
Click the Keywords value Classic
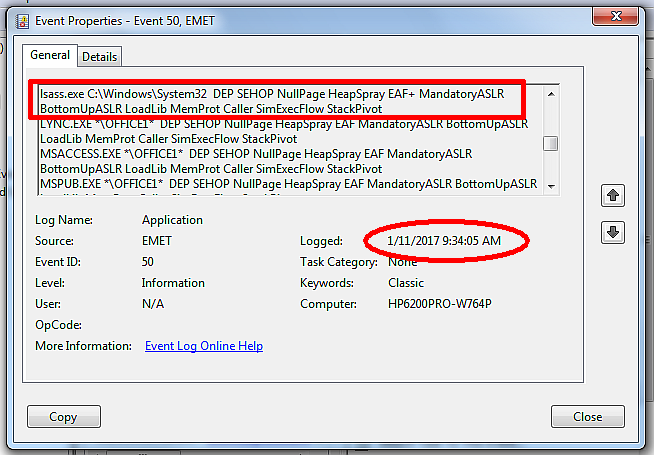(x=406, y=283)
